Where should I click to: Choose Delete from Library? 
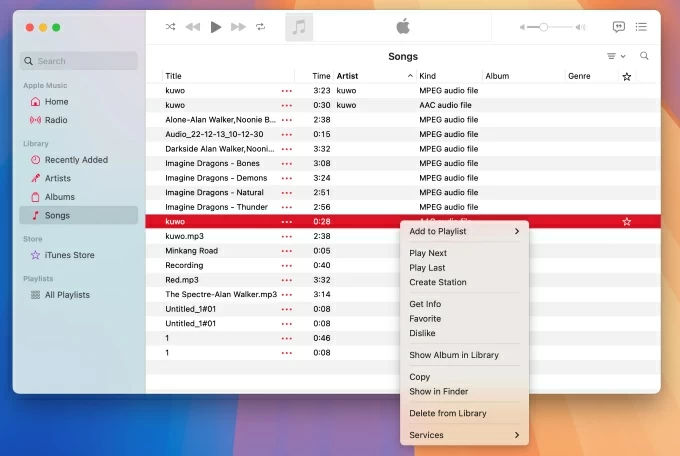[448, 413]
